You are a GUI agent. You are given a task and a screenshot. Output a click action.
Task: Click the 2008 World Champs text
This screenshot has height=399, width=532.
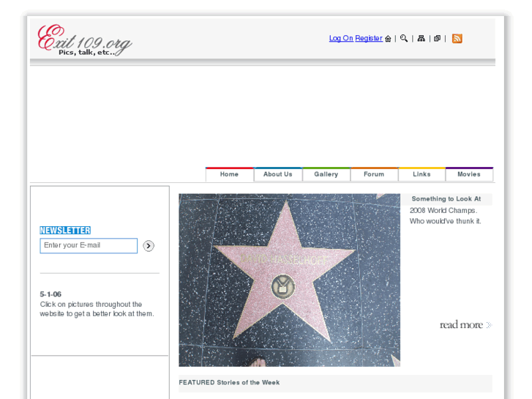point(443,211)
